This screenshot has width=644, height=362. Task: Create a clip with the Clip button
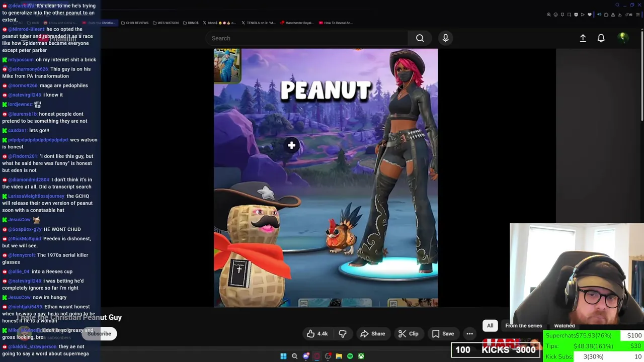pyautogui.click(x=408, y=334)
